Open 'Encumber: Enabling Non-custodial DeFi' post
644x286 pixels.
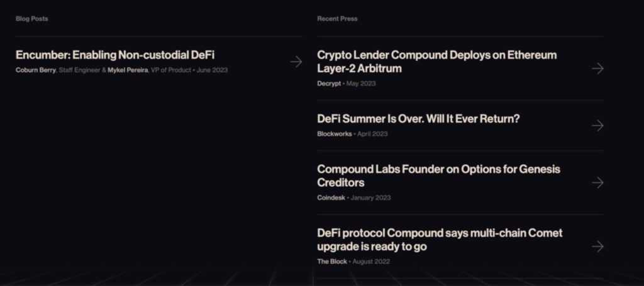pyautogui.click(x=115, y=55)
